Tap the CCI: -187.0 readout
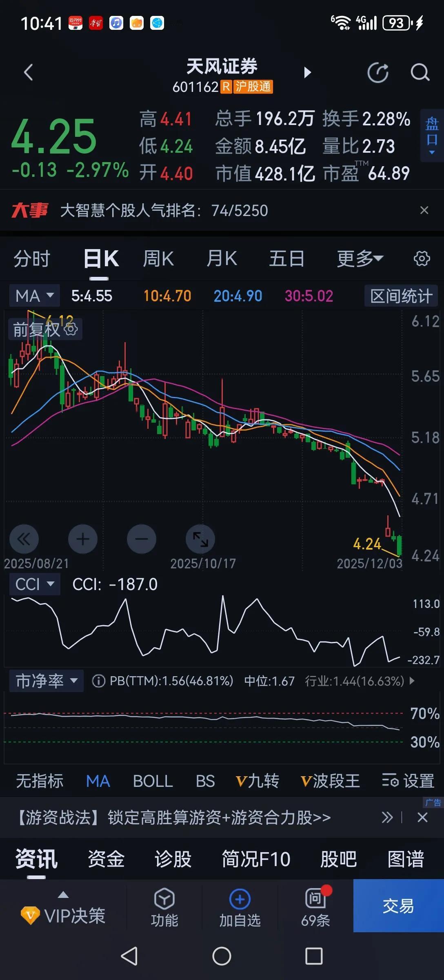Screen dimensions: 444x980 (x=115, y=584)
